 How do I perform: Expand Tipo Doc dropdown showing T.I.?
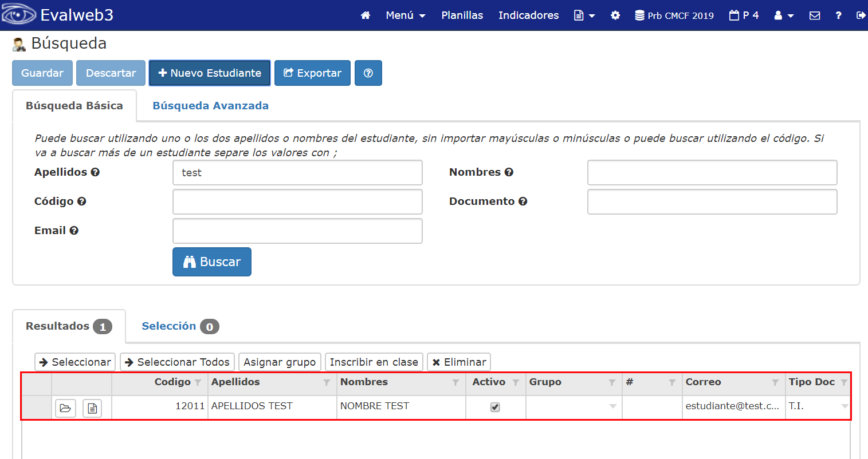(x=845, y=406)
